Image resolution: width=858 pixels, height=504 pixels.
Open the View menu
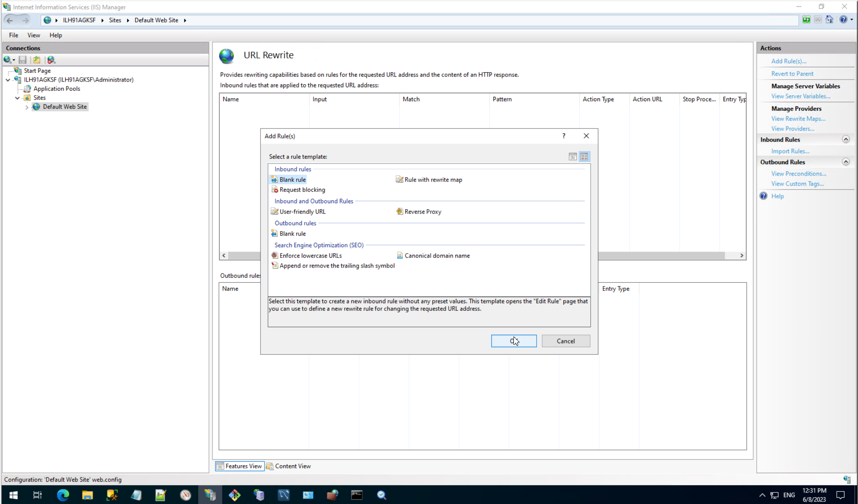(x=33, y=35)
